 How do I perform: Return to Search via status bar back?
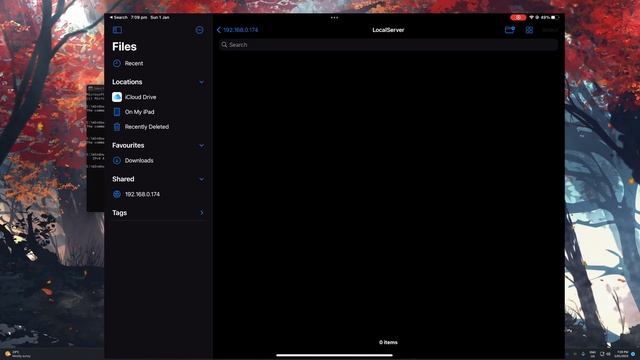coord(119,18)
